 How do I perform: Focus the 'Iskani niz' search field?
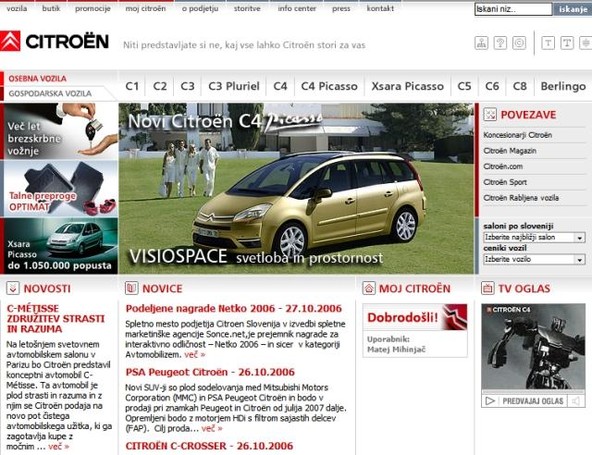[513, 9]
